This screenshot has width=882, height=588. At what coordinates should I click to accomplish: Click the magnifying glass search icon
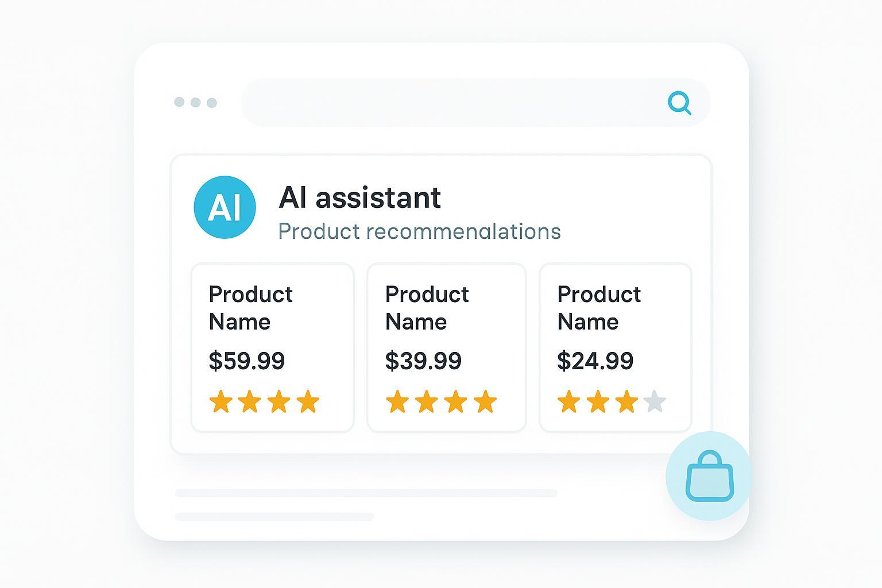(680, 103)
